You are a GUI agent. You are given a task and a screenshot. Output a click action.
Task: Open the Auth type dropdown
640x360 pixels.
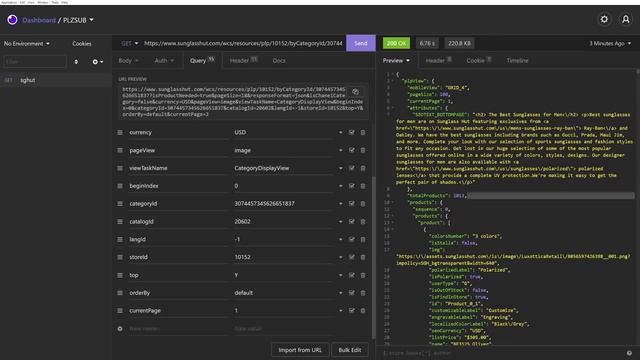point(164,60)
